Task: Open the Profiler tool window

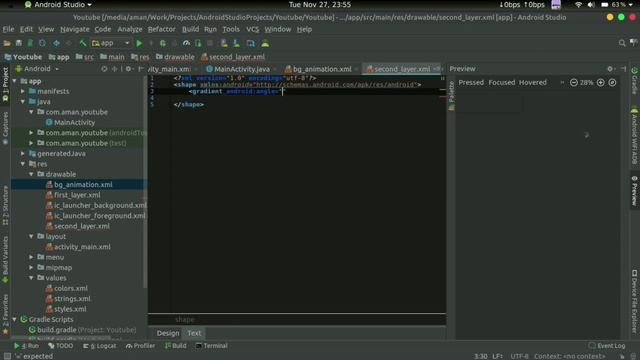Action: coord(140,346)
